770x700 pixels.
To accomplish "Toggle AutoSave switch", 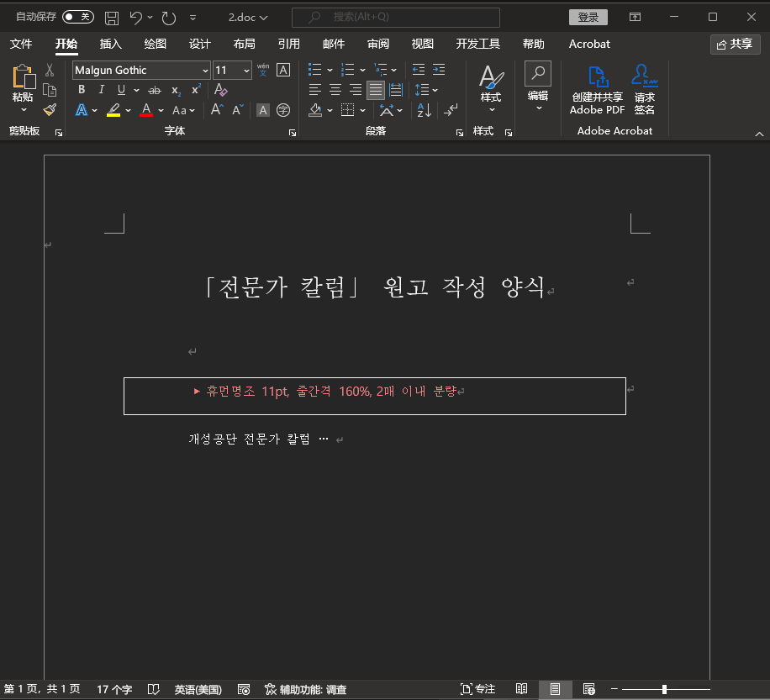I will (78, 17).
